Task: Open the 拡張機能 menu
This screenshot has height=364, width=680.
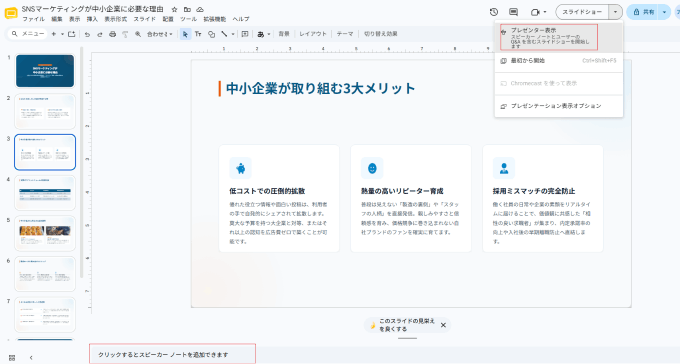Action: [215, 19]
